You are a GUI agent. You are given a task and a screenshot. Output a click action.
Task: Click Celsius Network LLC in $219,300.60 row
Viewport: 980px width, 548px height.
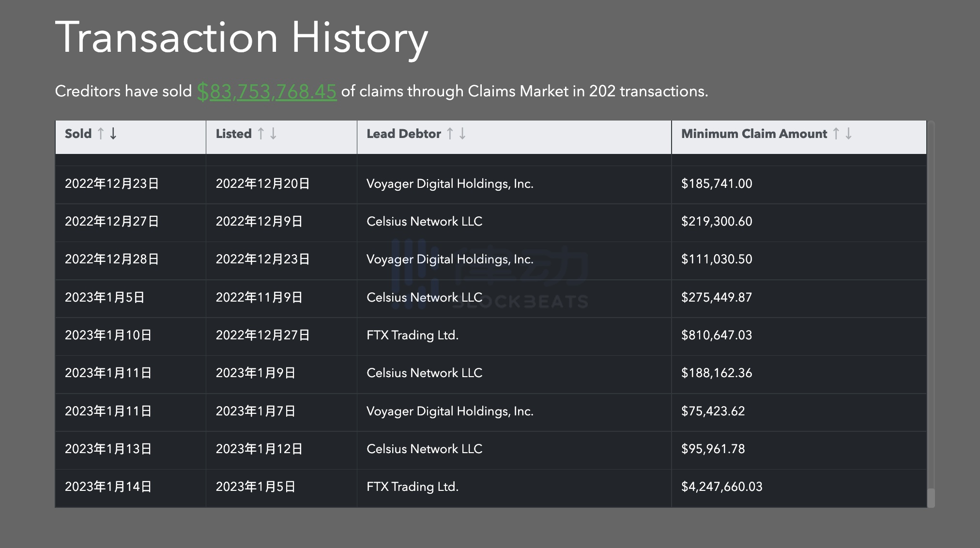point(425,222)
